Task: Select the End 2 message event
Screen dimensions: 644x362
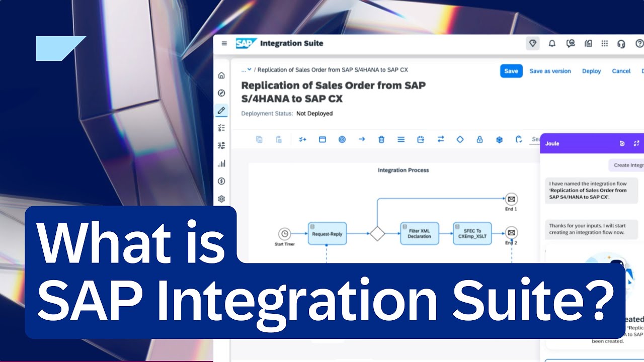Action: (511, 233)
